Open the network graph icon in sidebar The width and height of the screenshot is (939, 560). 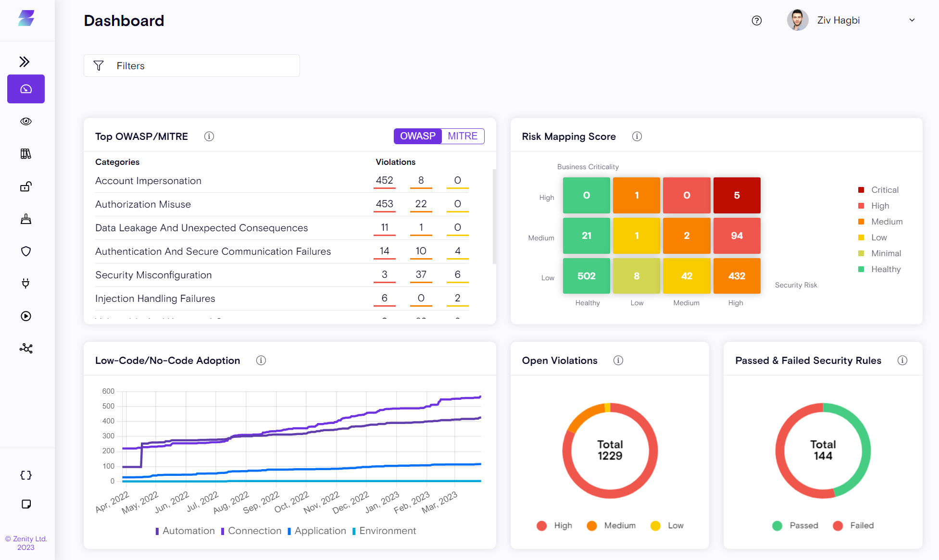coord(26,348)
